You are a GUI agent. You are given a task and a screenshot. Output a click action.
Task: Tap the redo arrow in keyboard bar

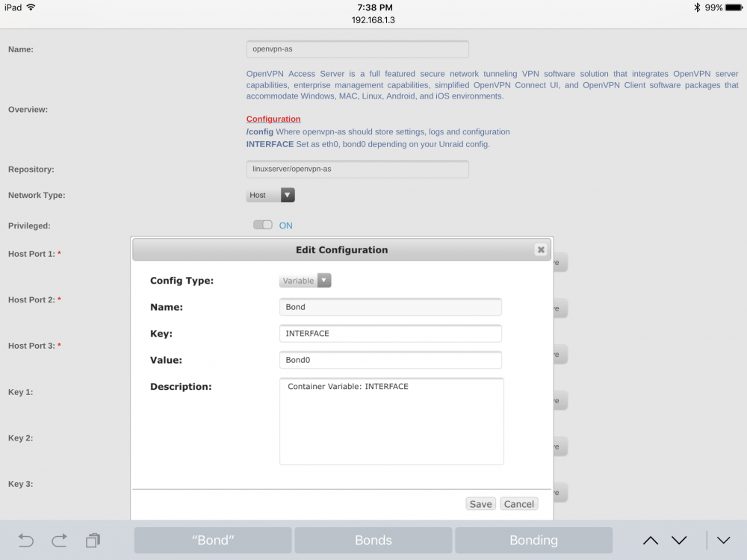59,541
